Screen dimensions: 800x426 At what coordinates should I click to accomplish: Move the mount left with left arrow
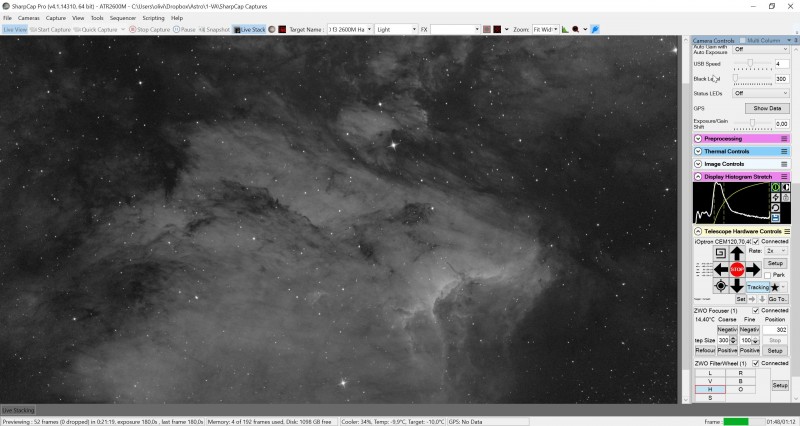[721, 269]
